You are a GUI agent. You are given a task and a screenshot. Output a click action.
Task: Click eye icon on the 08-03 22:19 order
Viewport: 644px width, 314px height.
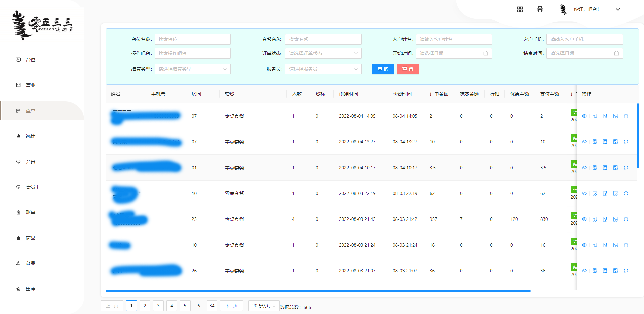coord(584,193)
